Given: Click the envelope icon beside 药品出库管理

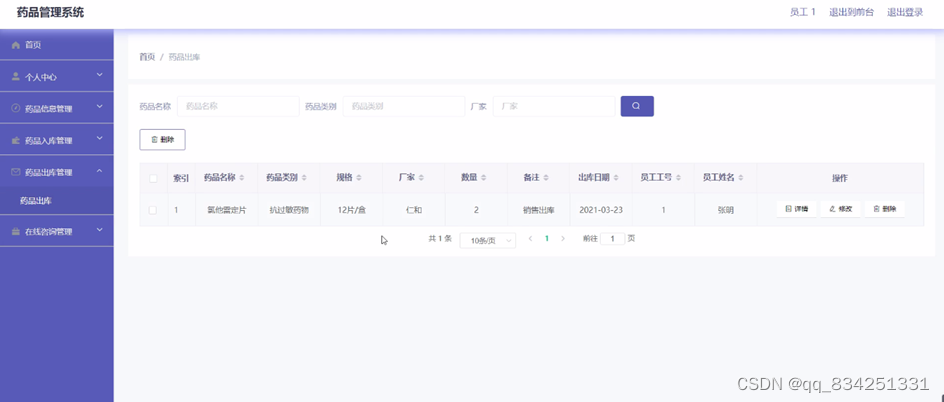Looking at the screenshot, I should click(x=16, y=172).
